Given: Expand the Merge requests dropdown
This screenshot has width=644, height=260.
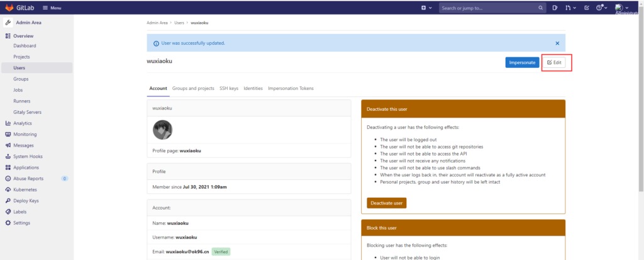Looking at the screenshot, I should 570,8.
